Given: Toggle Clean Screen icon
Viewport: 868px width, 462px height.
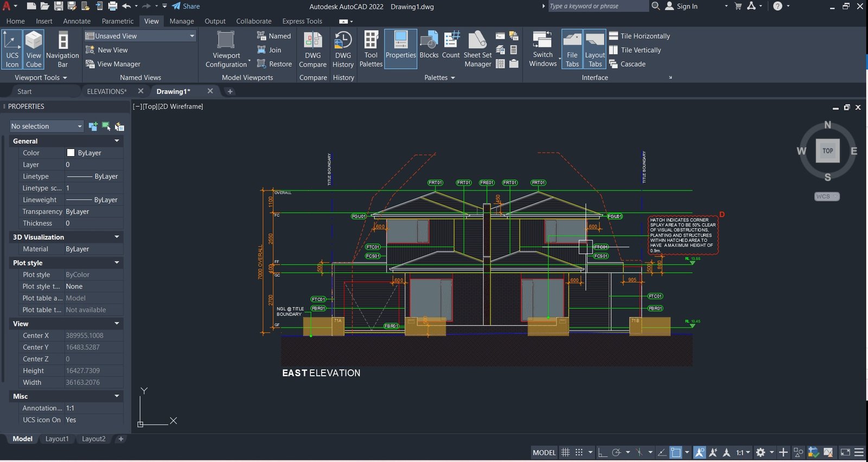Looking at the screenshot, I should (x=845, y=452).
